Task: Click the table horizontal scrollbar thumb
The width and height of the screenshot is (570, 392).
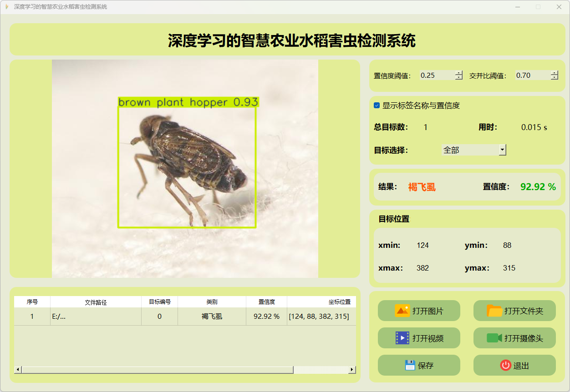Action: coord(157,370)
